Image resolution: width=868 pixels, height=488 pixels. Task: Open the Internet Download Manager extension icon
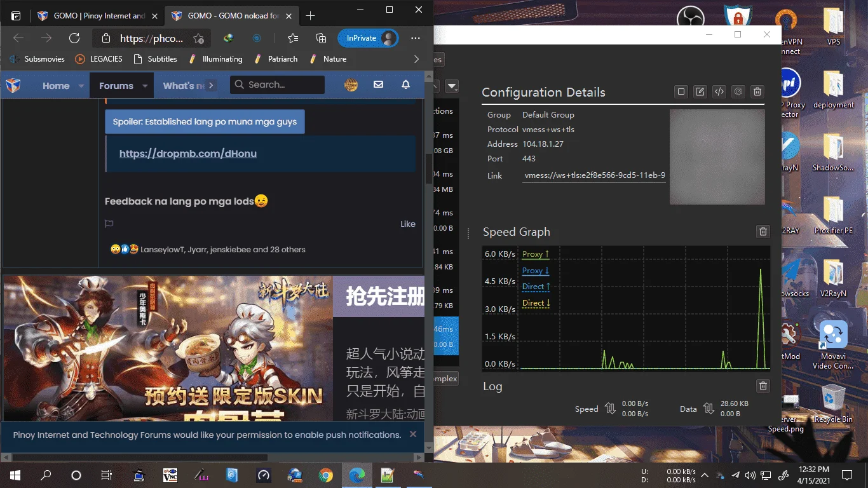click(228, 38)
